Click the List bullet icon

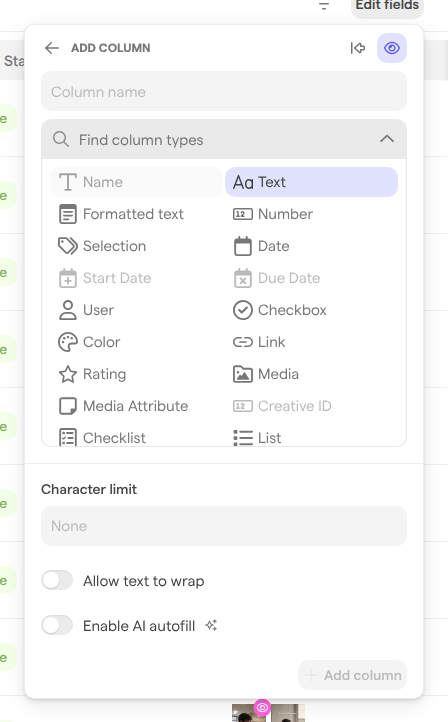(243, 438)
